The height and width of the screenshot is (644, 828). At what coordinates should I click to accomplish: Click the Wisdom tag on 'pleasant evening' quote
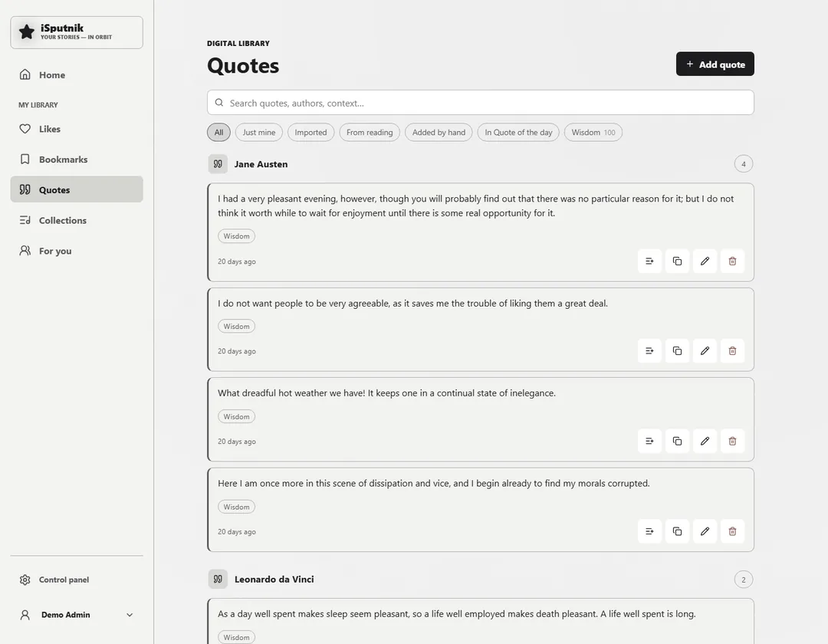(x=237, y=236)
